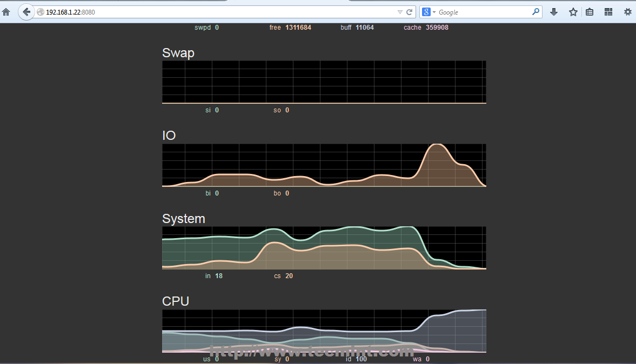
Task: Click the 'cs' context switch value label
Action: (x=289, y=276)
